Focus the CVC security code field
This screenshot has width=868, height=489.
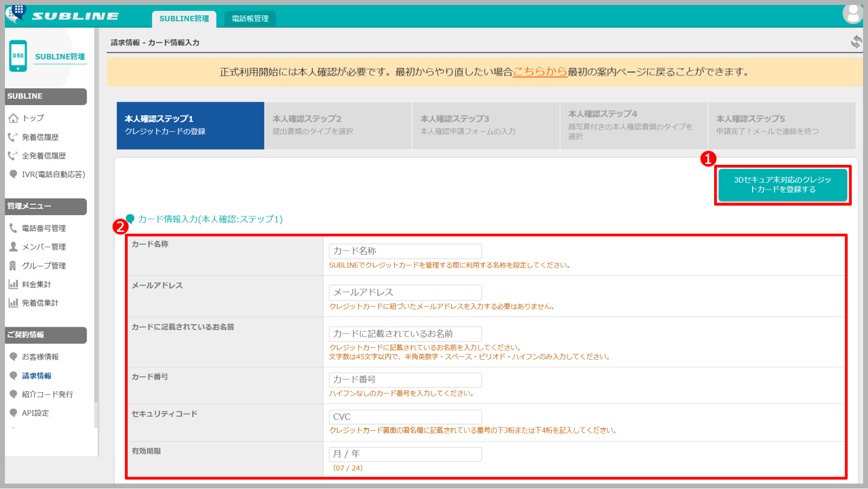pos(405,417)
